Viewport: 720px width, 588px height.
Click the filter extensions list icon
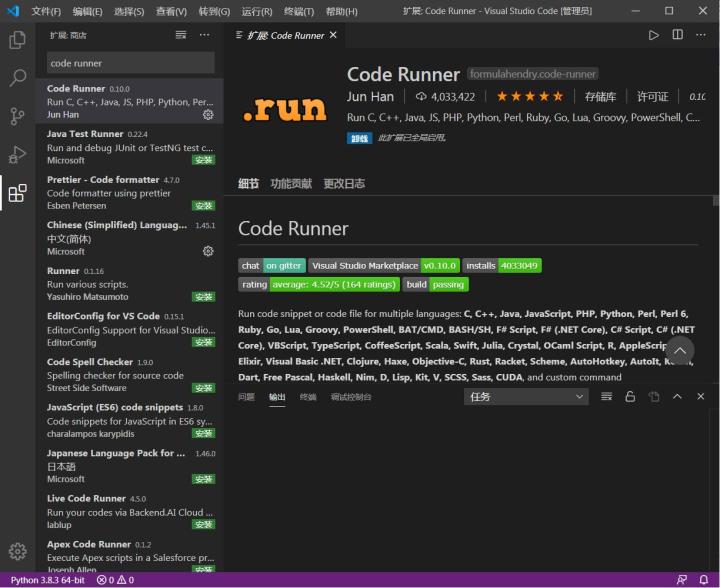click(181, 35)
